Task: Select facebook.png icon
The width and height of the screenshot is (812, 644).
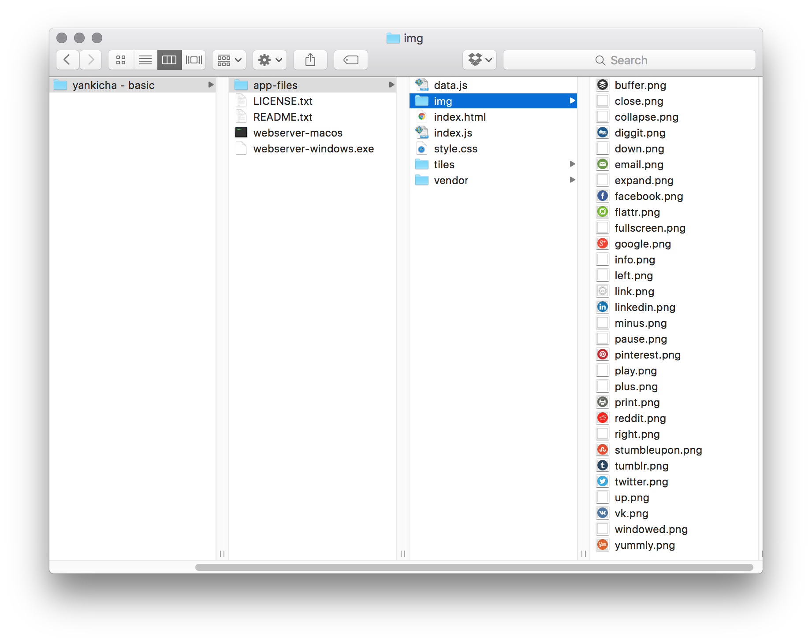Action: pos(603,196)
